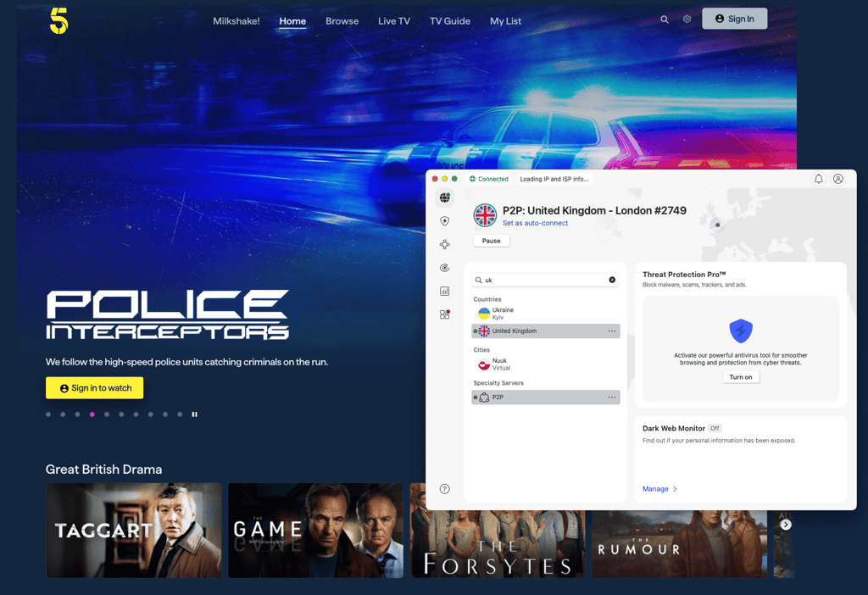Open My List in the navigation
This screenshot has width=868, height=595.
coord(505,21)
